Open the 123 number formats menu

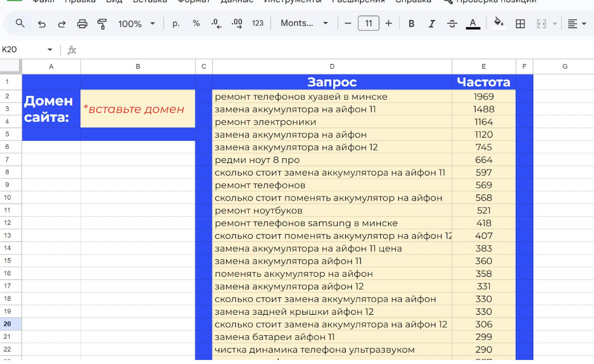[x=257, y=24]
